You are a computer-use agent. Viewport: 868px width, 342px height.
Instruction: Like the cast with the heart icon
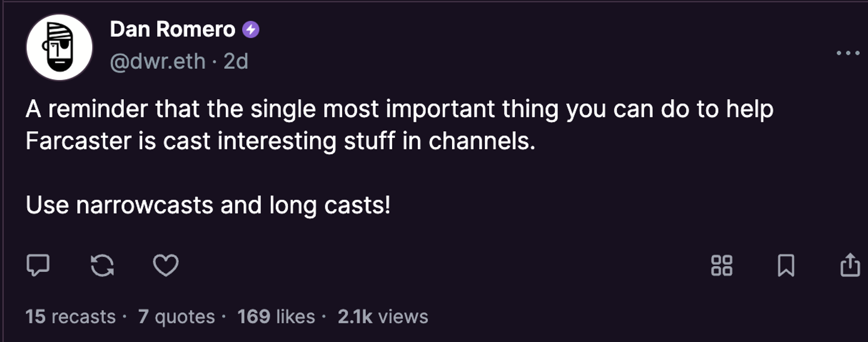click(x=166, y=265)
